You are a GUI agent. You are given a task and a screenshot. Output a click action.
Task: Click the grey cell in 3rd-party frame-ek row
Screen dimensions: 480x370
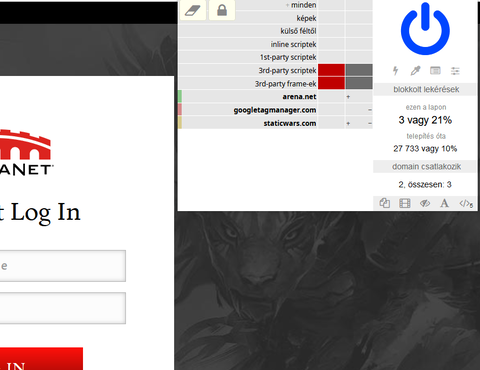coord(359,83)
